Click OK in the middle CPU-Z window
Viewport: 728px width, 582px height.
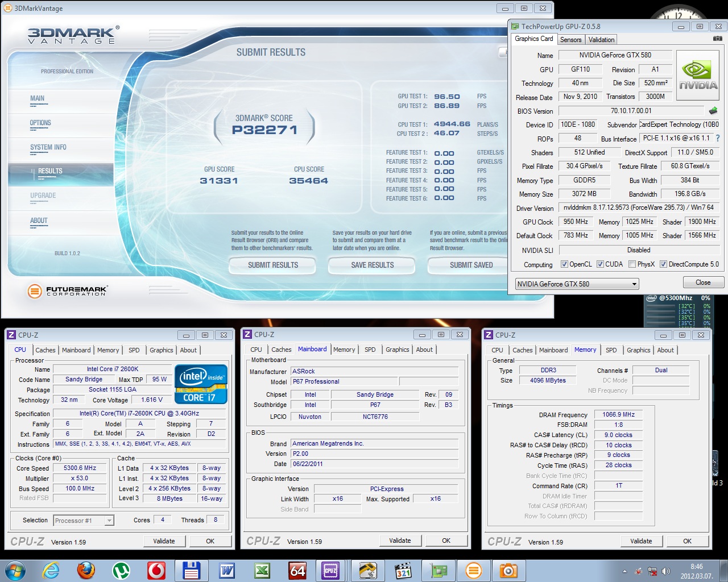pos(446,541)
